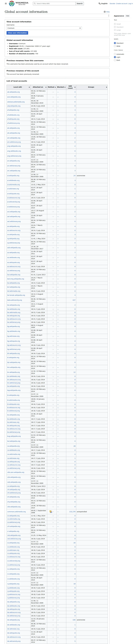Choose Dark color mode
Viewport: 138px width, 644px height.
point(115,60)
